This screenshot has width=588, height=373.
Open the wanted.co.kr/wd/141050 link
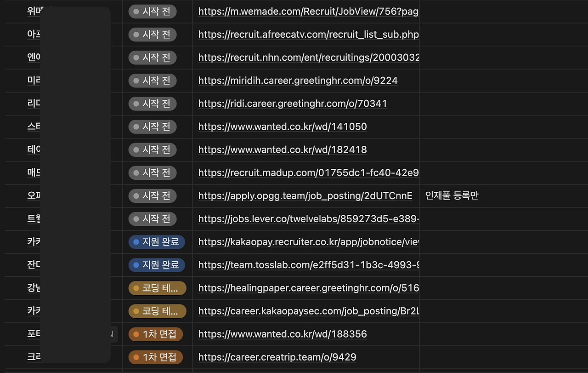[282, 126]
